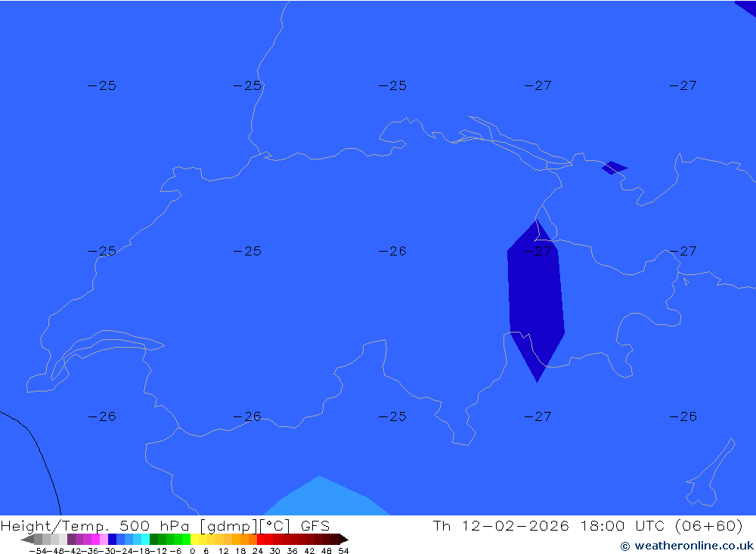Click the '(06+60)' forecast run label

tap(709, 525)
